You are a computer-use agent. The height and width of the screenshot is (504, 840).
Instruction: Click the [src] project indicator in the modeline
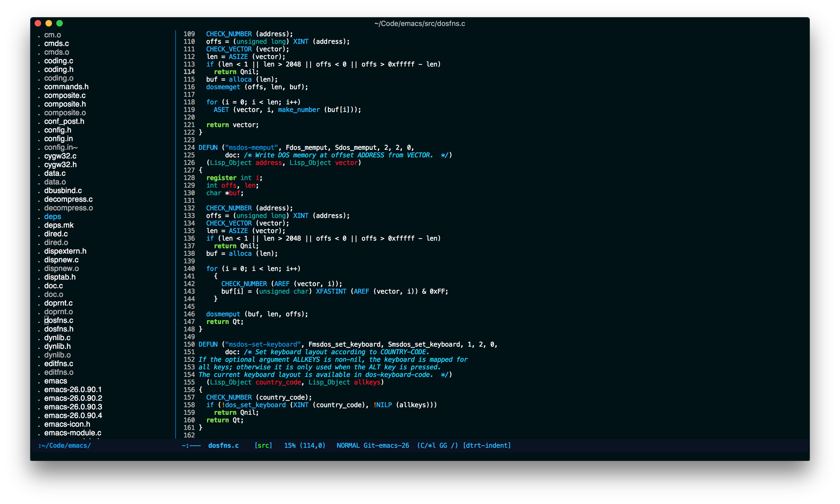263,445
